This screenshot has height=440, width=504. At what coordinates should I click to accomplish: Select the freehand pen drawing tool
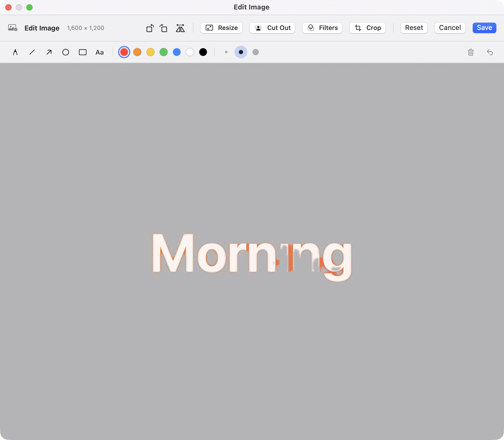[x=15, y=52]
